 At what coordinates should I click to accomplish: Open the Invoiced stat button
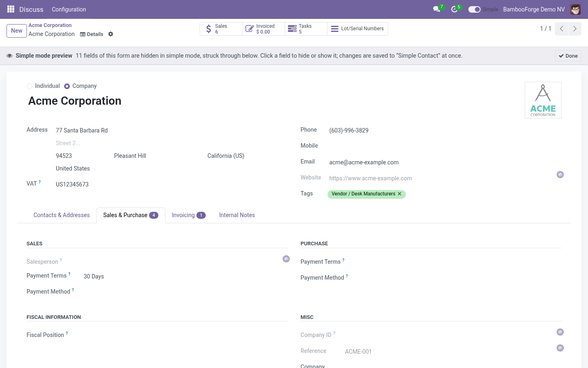[x=263, y=29]
